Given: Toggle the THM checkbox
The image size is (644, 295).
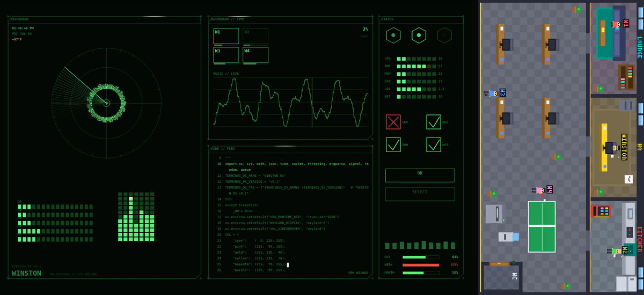Looking at the screenshot, I should click(393, 145).
